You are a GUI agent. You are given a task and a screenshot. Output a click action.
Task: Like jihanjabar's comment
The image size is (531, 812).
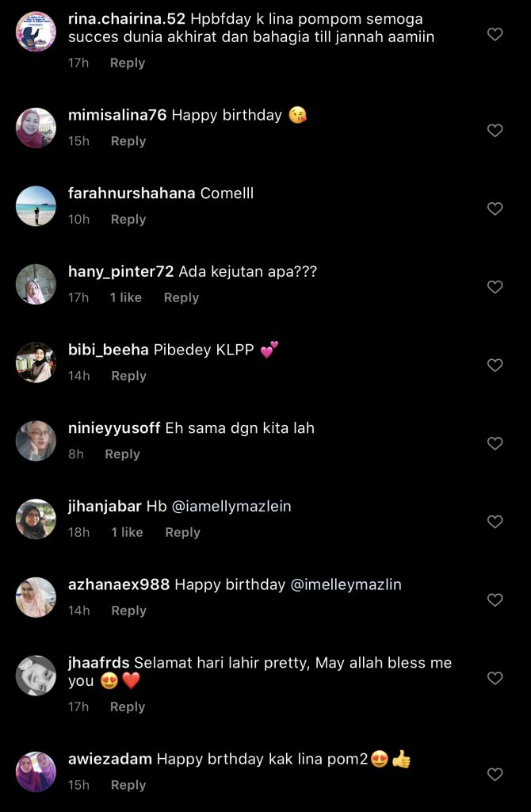coord(495,522)
